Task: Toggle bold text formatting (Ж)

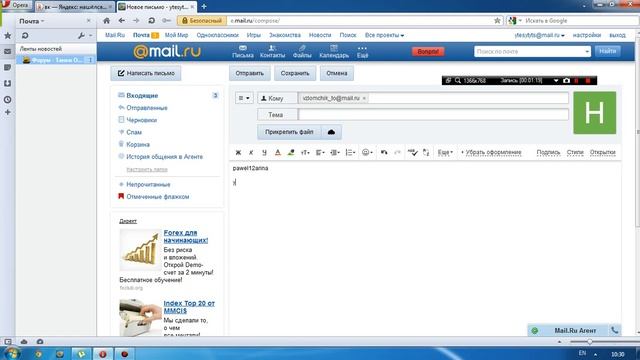Action: click(238, 153)
